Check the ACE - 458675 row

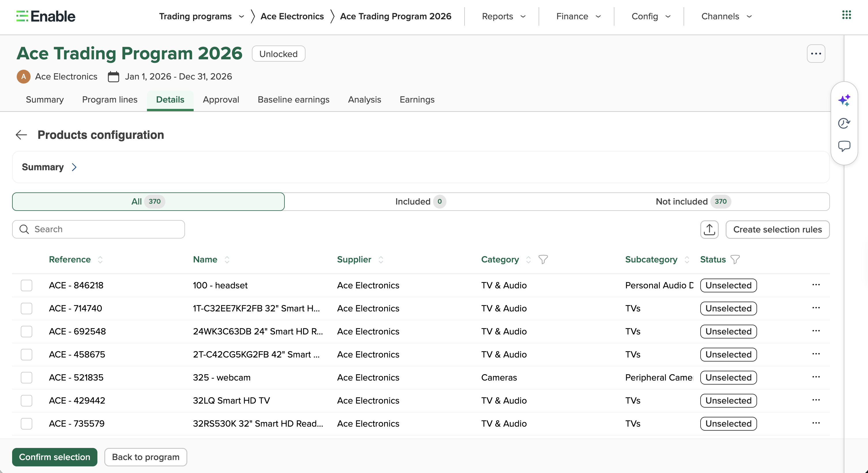click(26, 354)
